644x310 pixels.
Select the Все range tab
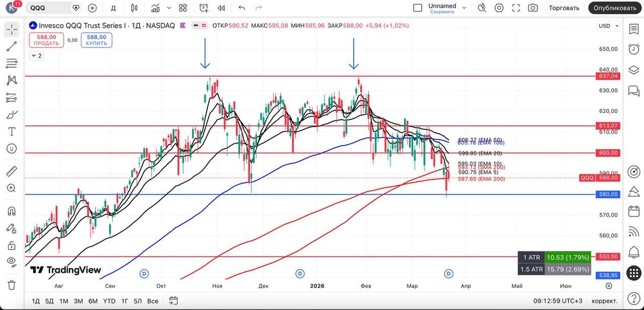pyautogui.click(x=152, y=301)
